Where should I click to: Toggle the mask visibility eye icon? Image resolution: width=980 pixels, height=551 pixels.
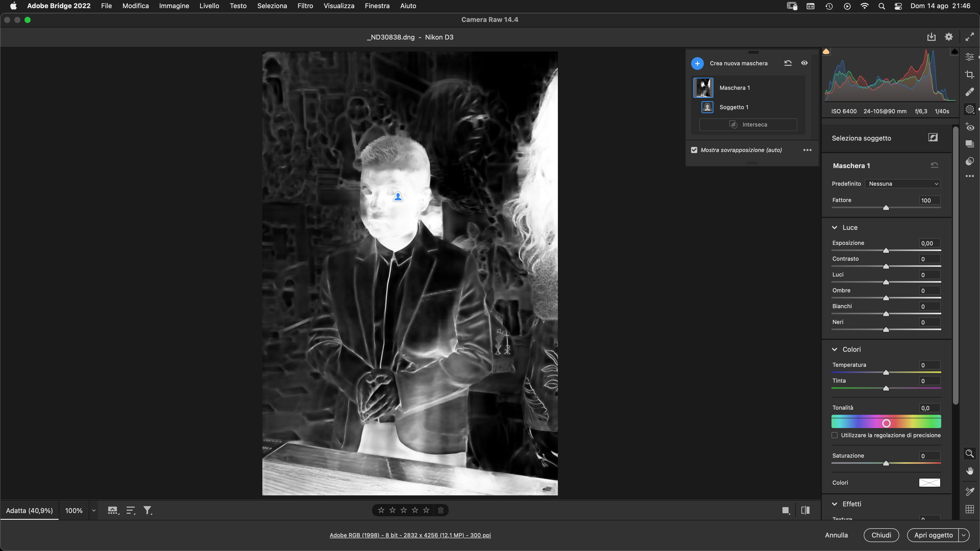804,63
